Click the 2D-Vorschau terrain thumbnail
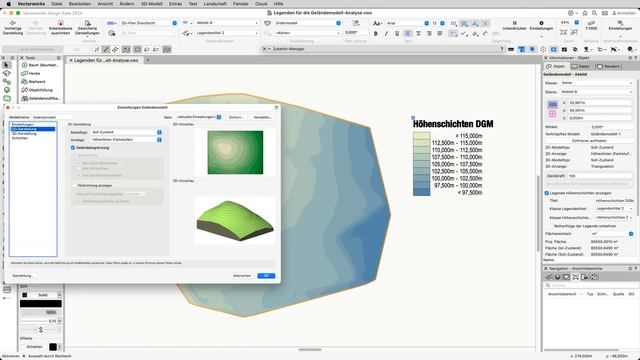This screenshot has height=360, width=640. click(x=235, y=152)
